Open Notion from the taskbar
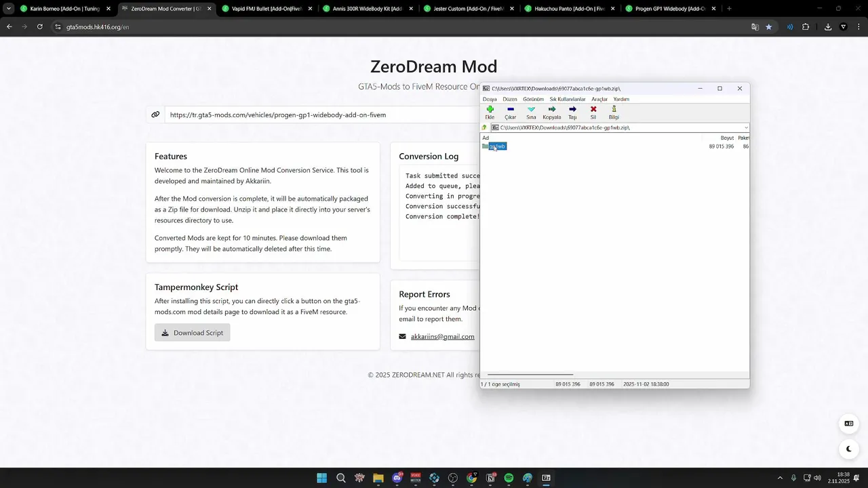This screenshot has width=868, height=488. (490, 478)
